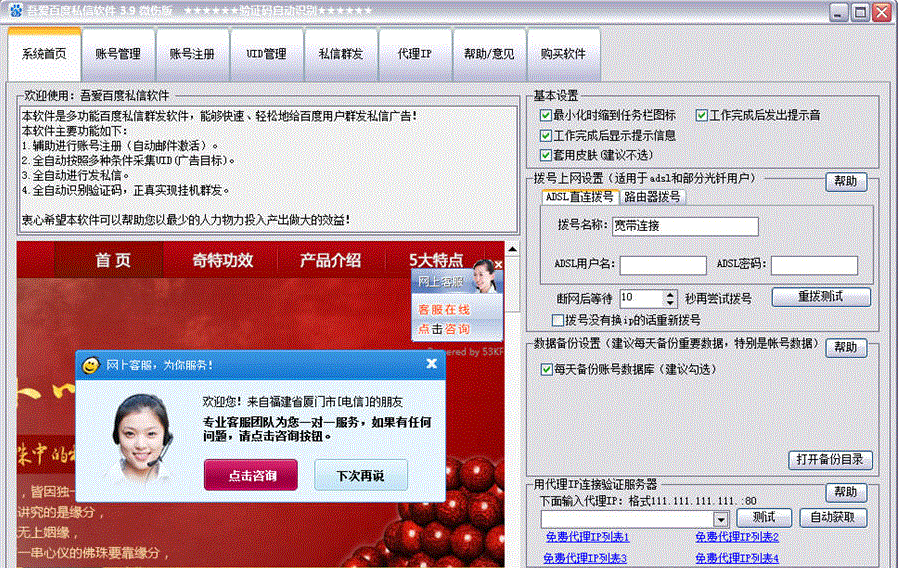
Task: Go to the UID管理 tab
Action: [x=267, y=54]
